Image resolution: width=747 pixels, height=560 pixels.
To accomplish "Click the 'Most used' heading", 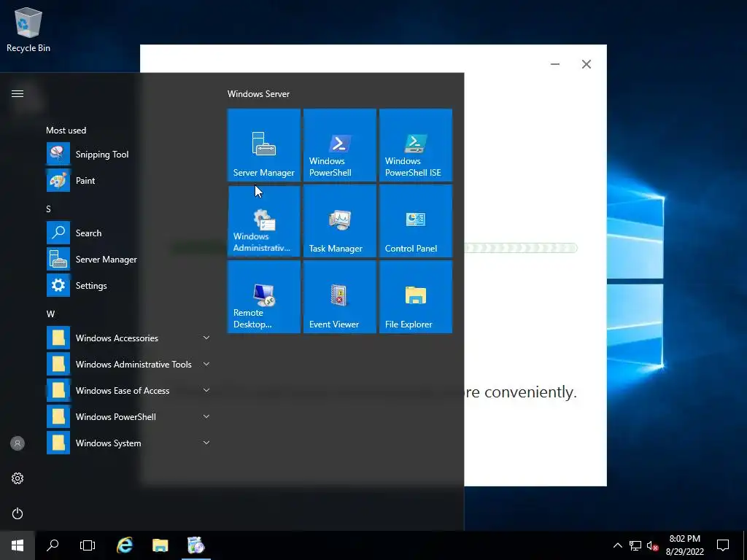I will tap(66, 130).
